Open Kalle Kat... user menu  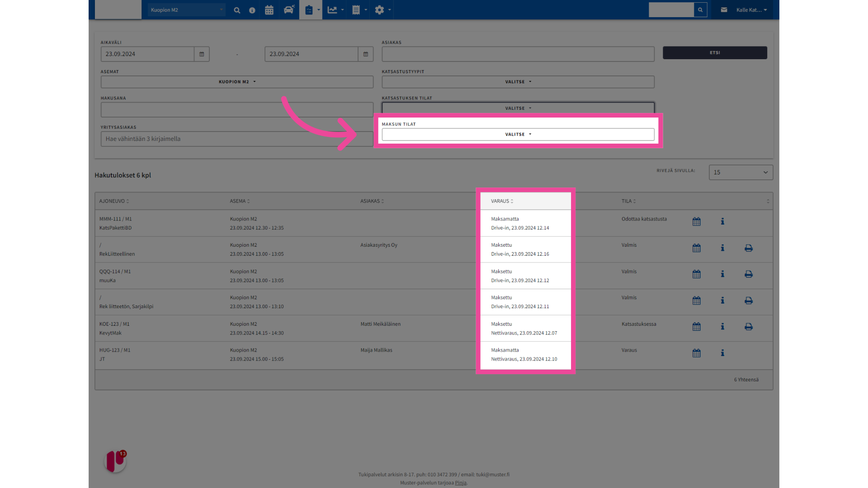[751, 10]
